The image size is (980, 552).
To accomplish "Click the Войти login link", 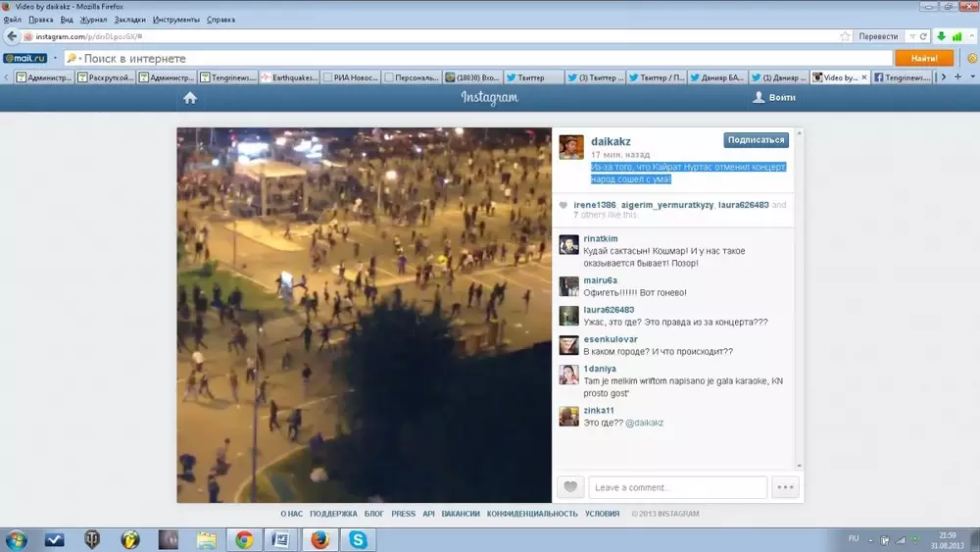I will point(774,98).
